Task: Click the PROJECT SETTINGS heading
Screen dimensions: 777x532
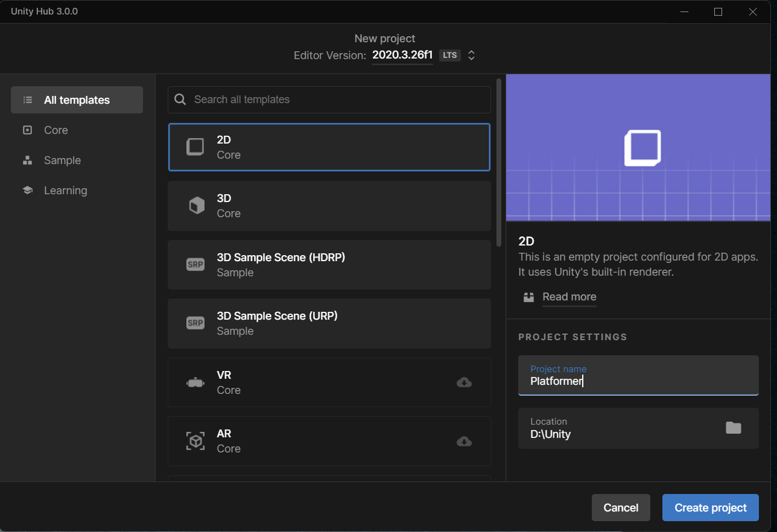Action: (572, 337)
